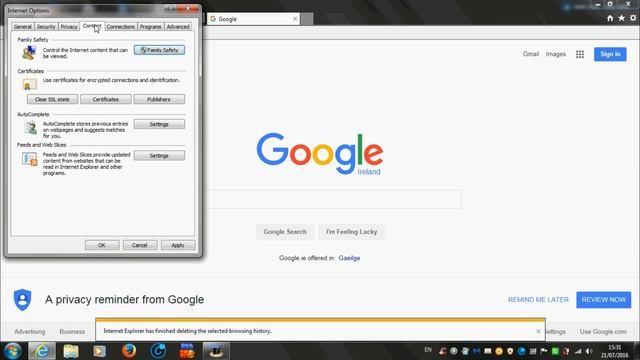This screenshot has width=640, height=360.
Task: Open the Publishers button
Action: 159,99
